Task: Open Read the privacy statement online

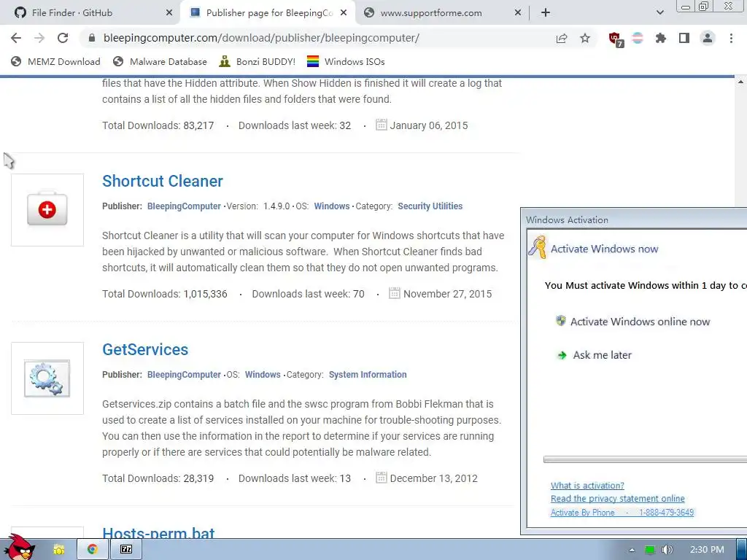Action: [617, 499]
